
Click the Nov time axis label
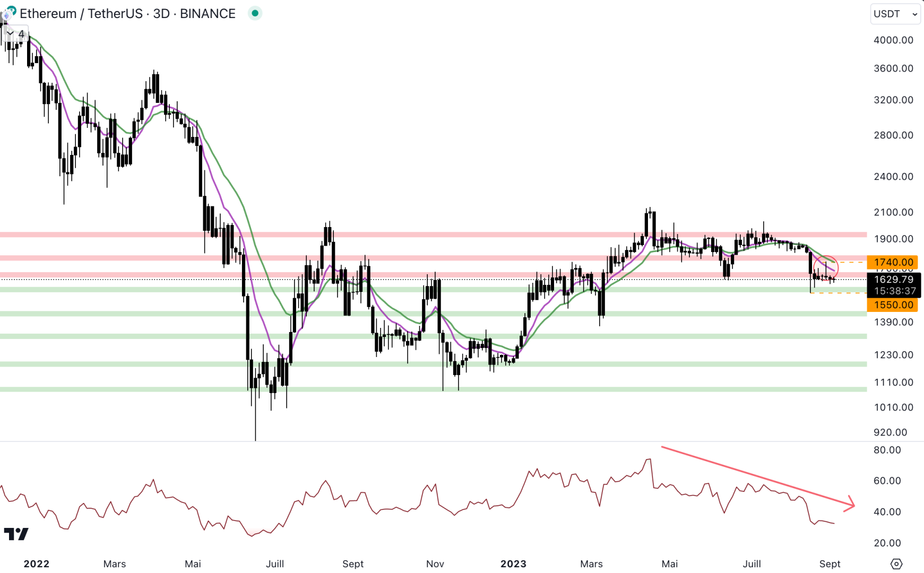[x=435, y=564]
